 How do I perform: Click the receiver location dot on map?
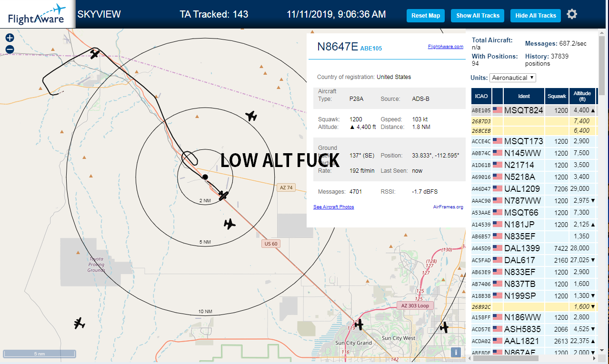(x=205, y=177)
